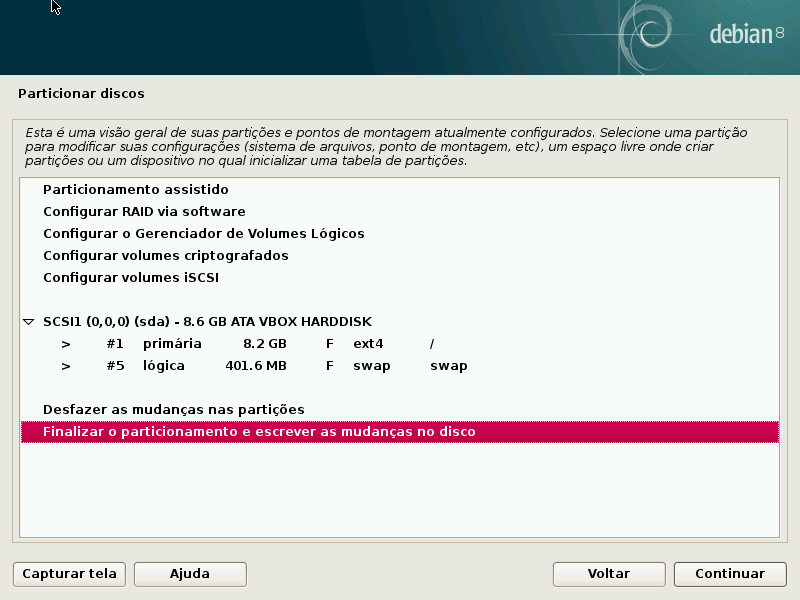Image resolution: width=800 pixels, height=600 pixels.
Task: Go back with the Voltar button
Action: tap(608, 574)
